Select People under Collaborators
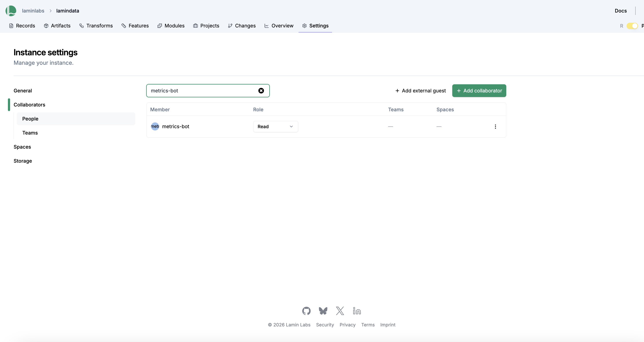 point(76,119)
